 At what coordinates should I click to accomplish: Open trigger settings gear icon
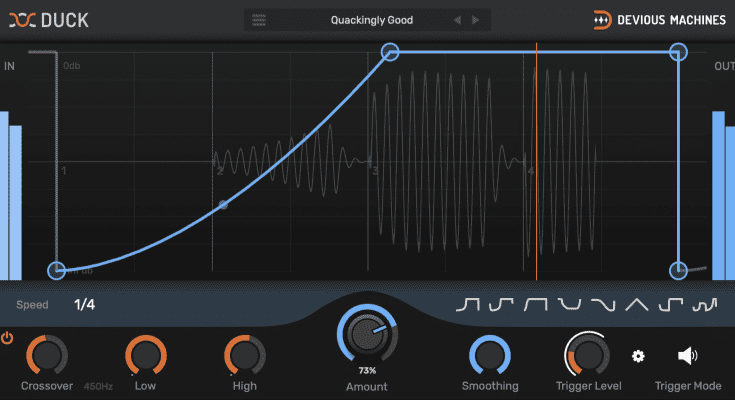638,356
